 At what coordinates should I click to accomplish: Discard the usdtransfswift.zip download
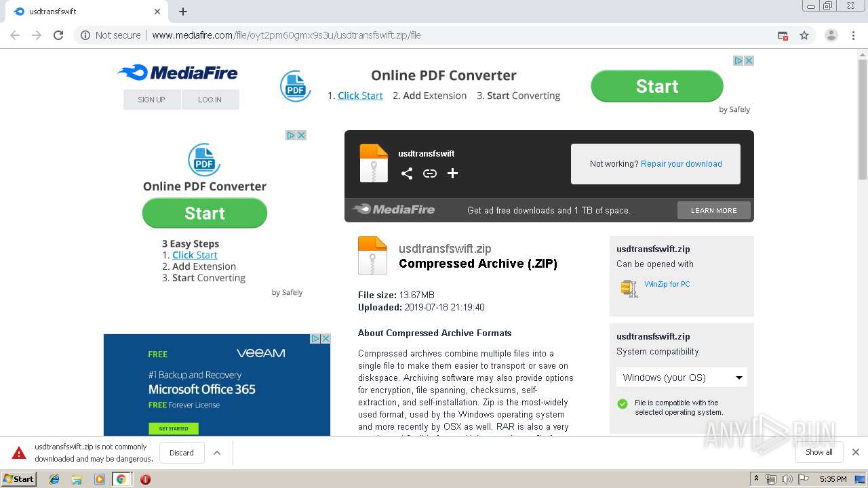pyautogui.click(x=182, y=453)
